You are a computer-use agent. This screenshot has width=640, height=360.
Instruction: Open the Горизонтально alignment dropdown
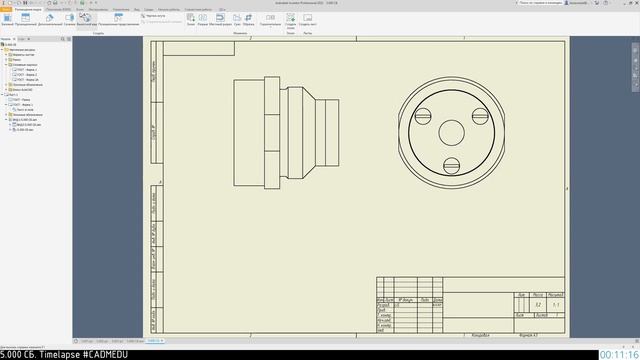pos(270,20)
